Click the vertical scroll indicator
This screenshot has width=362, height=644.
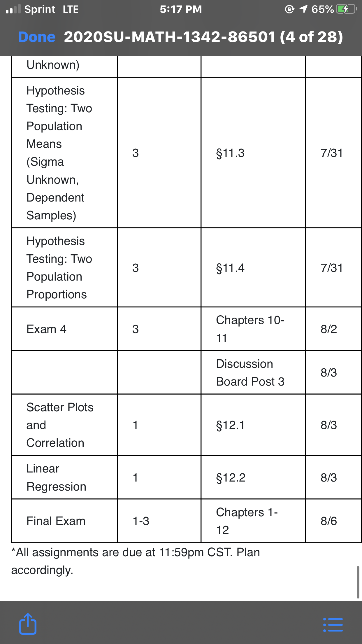click(358, 582)
